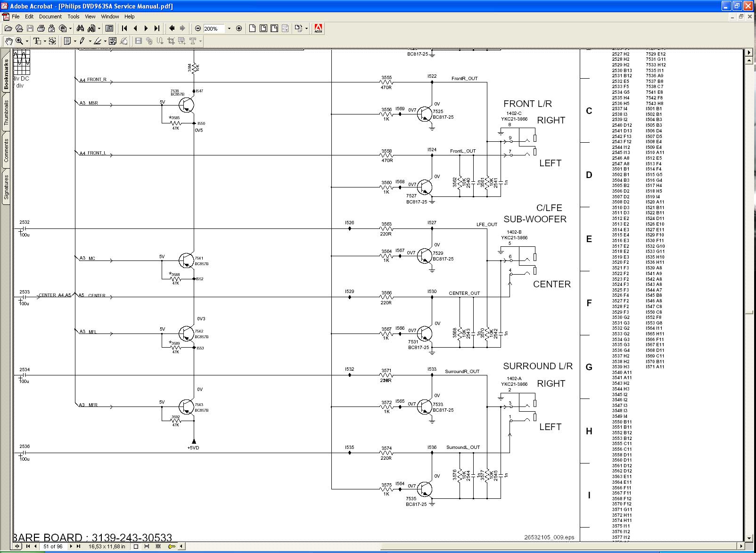Select Continuous layout in status bar
Viewport: 756px width, 553px height.
tap(147, 546)
